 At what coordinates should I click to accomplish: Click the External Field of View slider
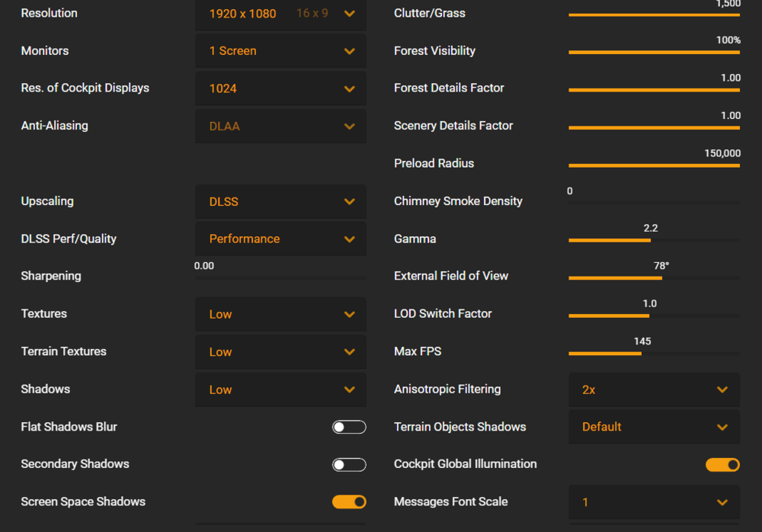(654, 278)
